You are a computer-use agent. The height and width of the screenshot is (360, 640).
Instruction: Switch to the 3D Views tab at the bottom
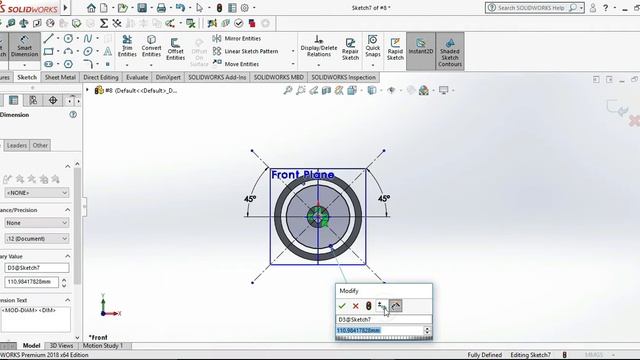(61, 346)
